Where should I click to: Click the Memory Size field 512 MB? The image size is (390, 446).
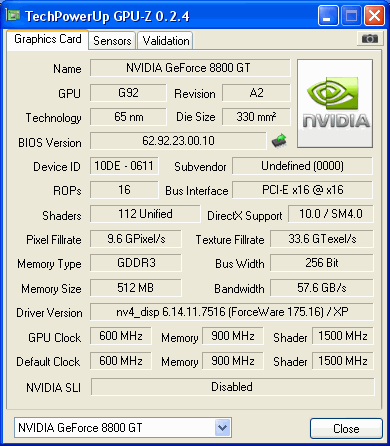pos(136,288)
